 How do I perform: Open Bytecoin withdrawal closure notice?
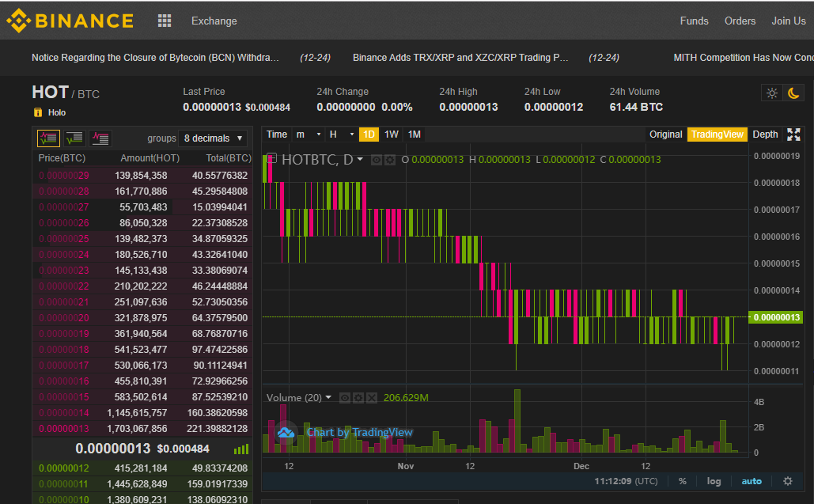click(155, 58)
